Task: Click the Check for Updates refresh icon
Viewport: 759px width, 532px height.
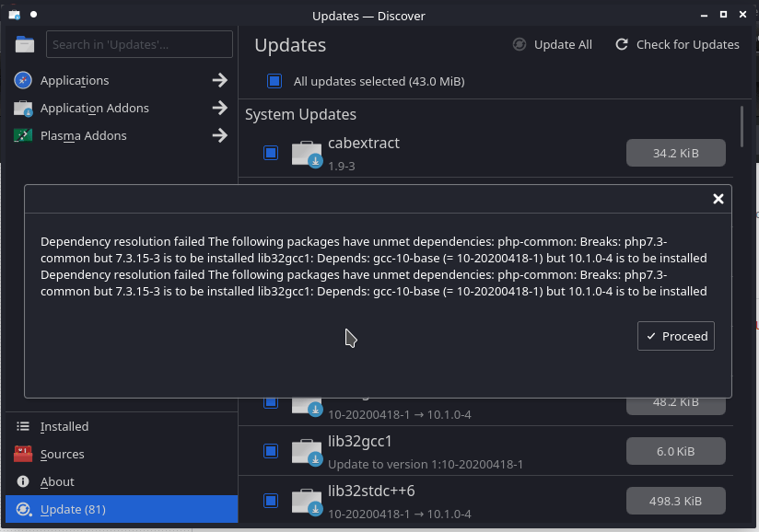Action: tap(622, 44)
